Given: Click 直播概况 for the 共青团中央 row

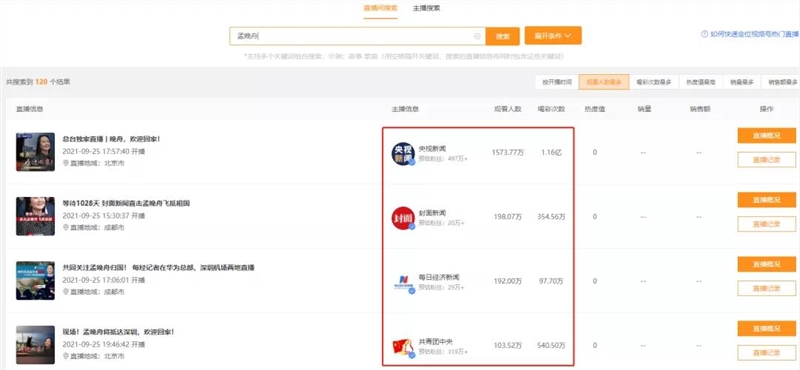Looking at the screenshot, I should (766, 329).
